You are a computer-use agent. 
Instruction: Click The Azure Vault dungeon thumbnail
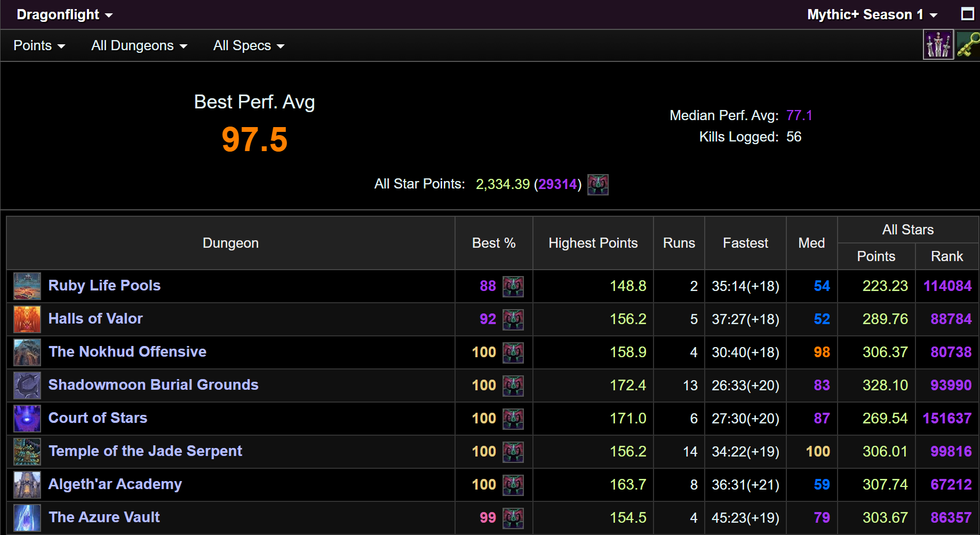pyautogui.click(x=27, y=518)
